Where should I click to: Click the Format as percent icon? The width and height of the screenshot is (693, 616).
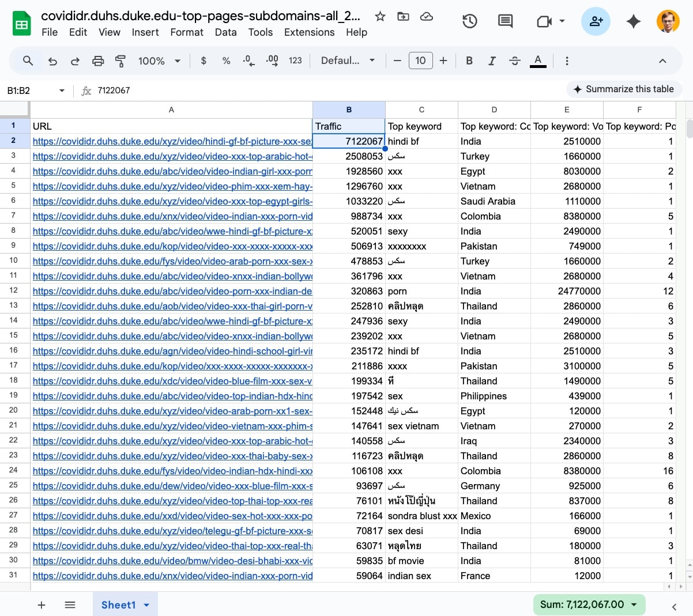pos(226,61)
